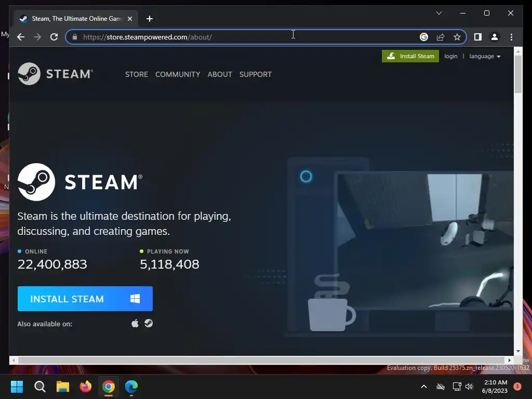Go back using the browser back arrow
The width and height of the screenshot is (532, 399).
21,37
